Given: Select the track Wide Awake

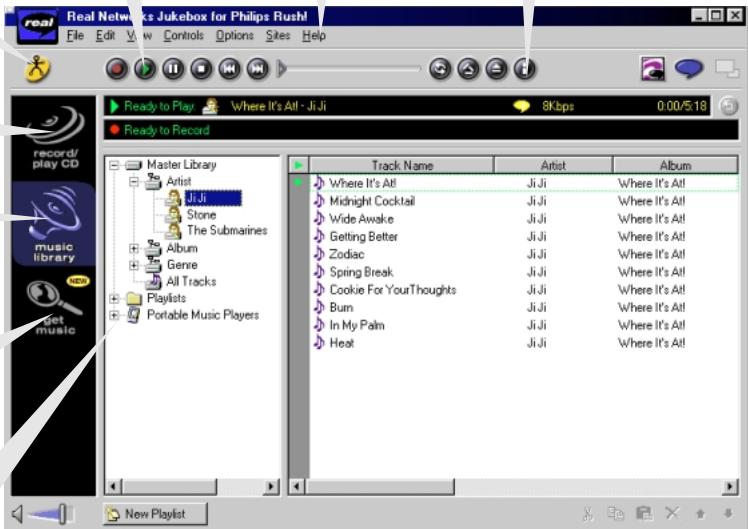Looking at the screenshot, I should 361,219.
